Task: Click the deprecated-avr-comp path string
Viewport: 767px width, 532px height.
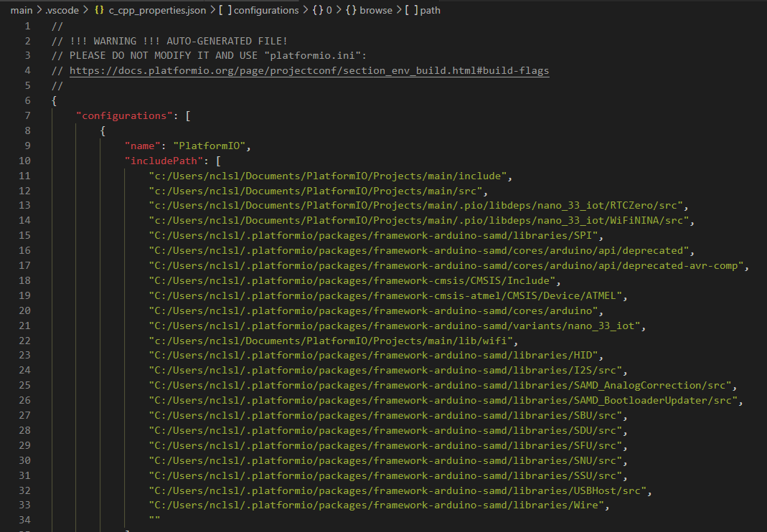Action: point(446,265)
